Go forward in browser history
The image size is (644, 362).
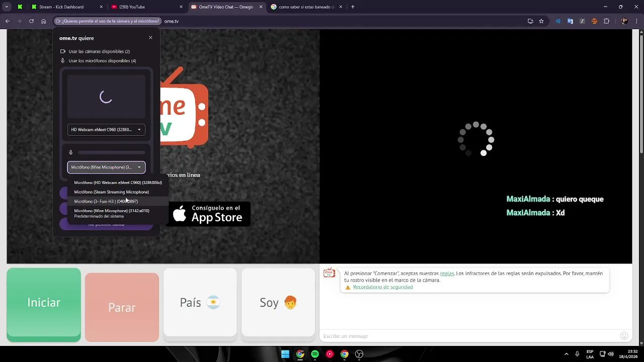coord(19,21)
